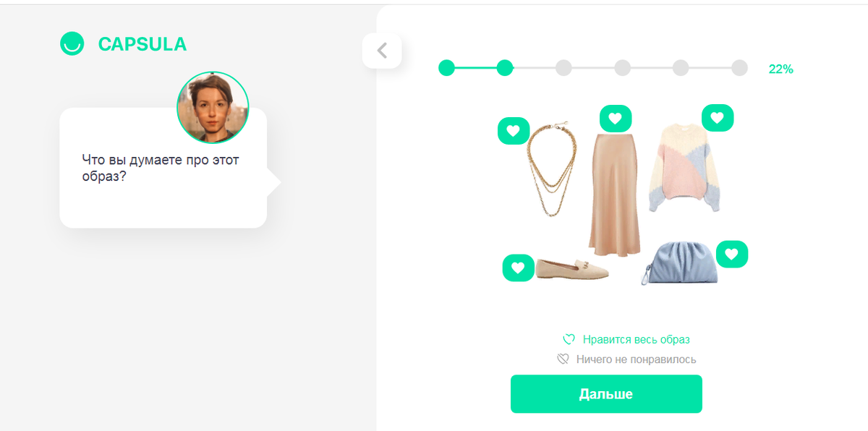868x431 pixels.
Task: Click the stylist avatar photo
Action: (213, 107)
